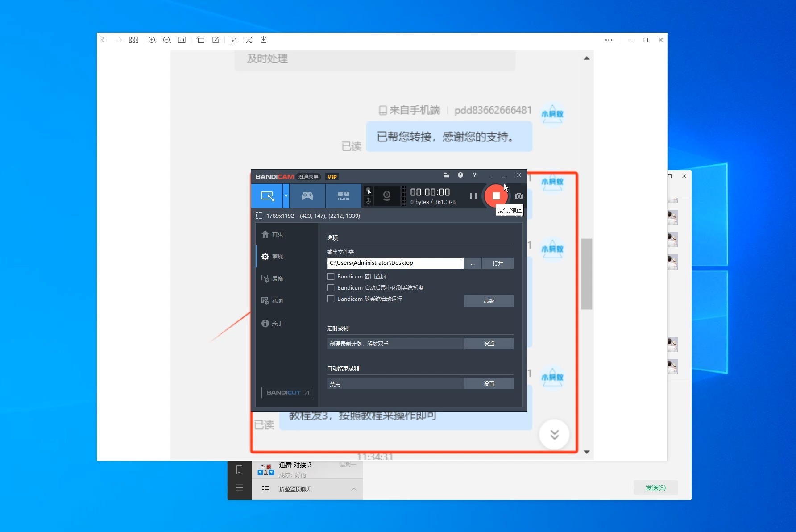Click the translate image icon in viewer

point(234,40)
